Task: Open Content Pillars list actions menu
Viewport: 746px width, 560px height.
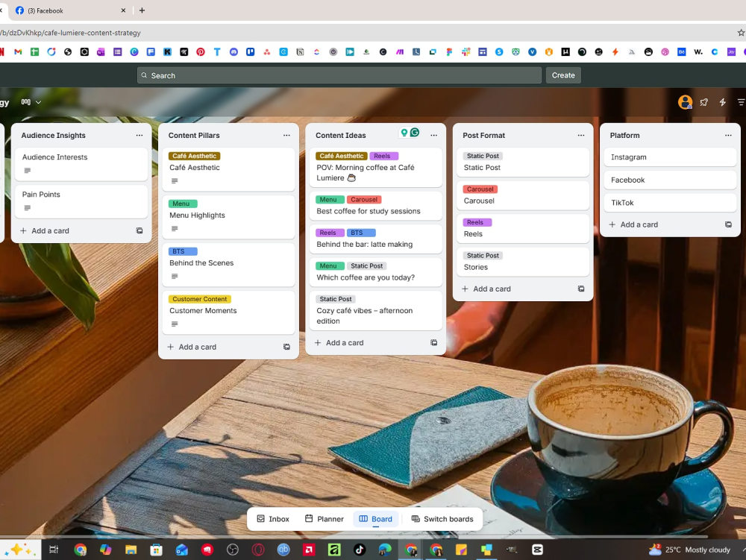Action: tap(286, 136)
